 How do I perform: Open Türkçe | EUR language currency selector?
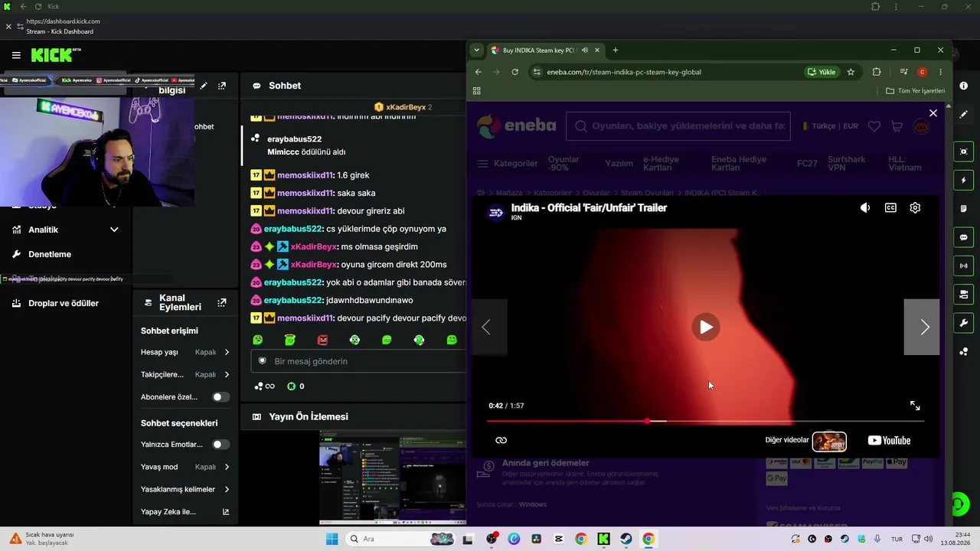tap(830, 126)
